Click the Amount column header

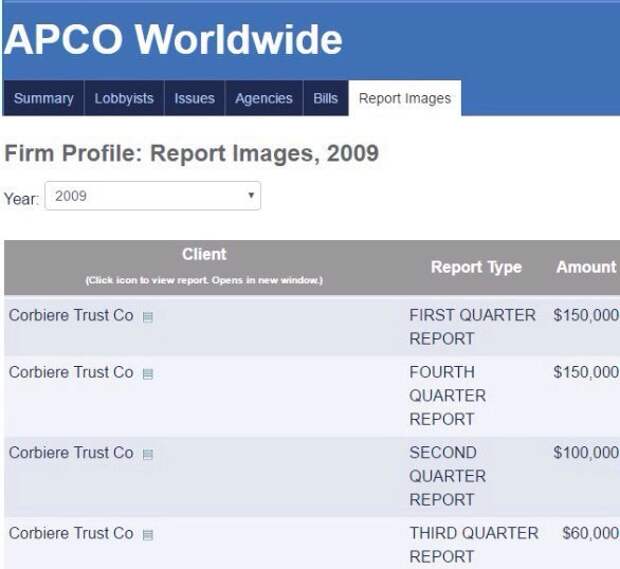(586, 267)
